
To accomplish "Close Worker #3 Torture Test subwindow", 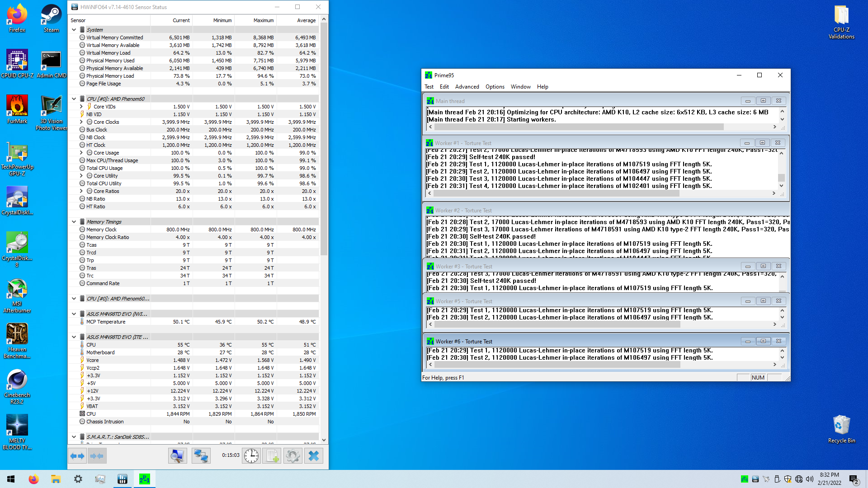I will [778, 266].
